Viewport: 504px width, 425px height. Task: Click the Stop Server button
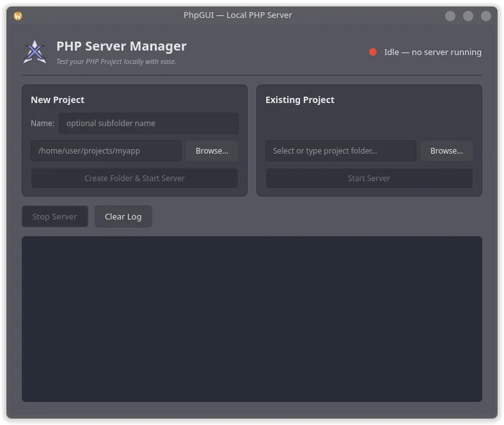pos(54,216)
